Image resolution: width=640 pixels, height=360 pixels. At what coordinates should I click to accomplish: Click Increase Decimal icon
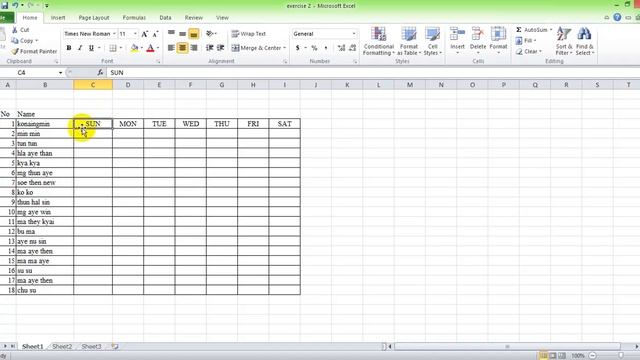tap(342, 48)
